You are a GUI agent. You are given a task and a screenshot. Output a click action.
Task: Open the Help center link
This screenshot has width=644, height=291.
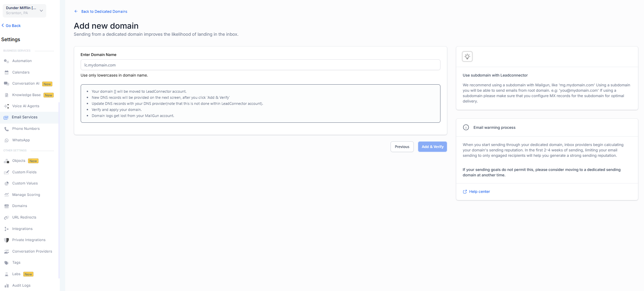click(x=479, y=192)
